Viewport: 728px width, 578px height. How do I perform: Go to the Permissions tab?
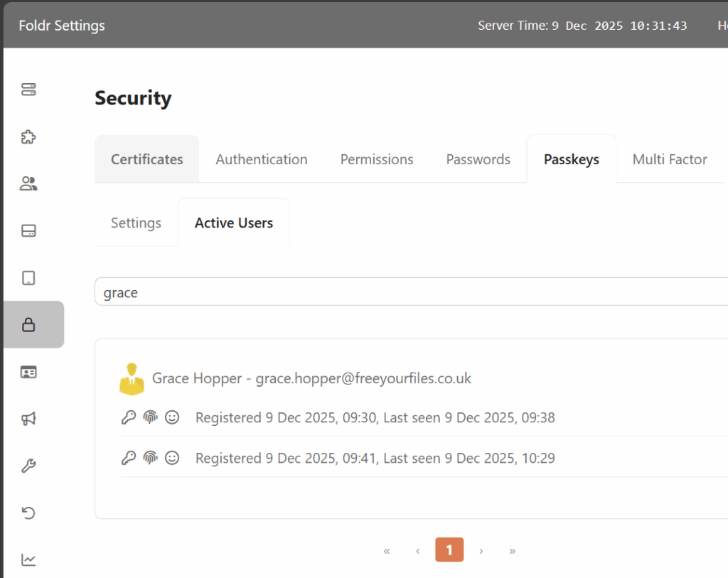(x=377, y=159)
